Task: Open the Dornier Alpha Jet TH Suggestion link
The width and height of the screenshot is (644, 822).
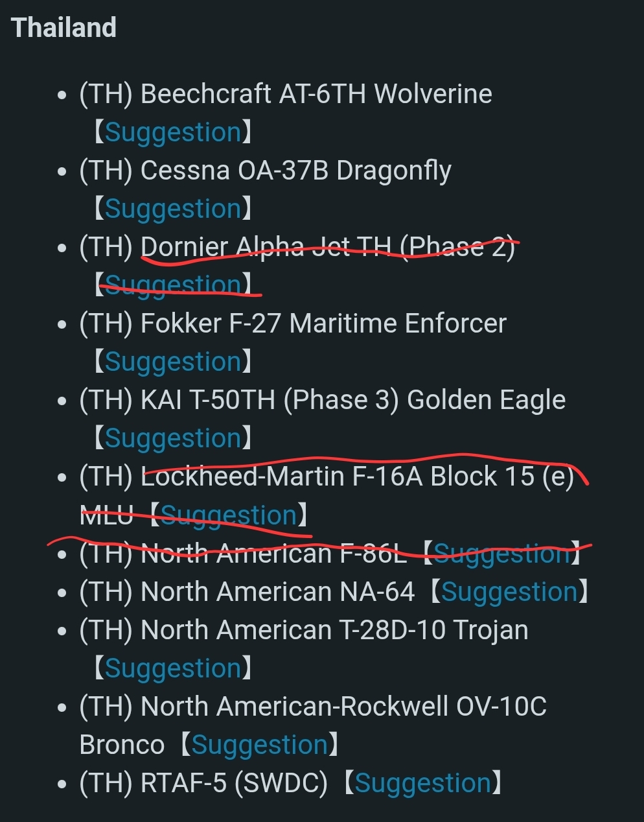Action: pos(173,285)
